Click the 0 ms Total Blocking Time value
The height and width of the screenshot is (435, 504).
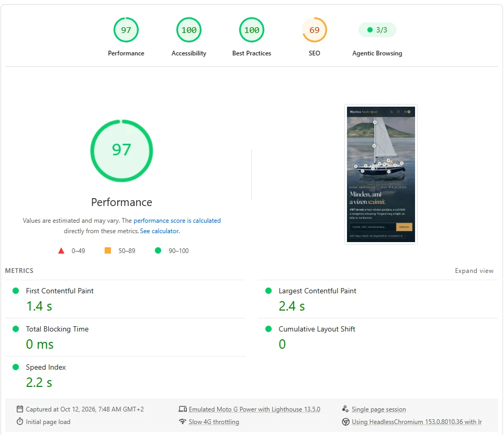(40, 345)
